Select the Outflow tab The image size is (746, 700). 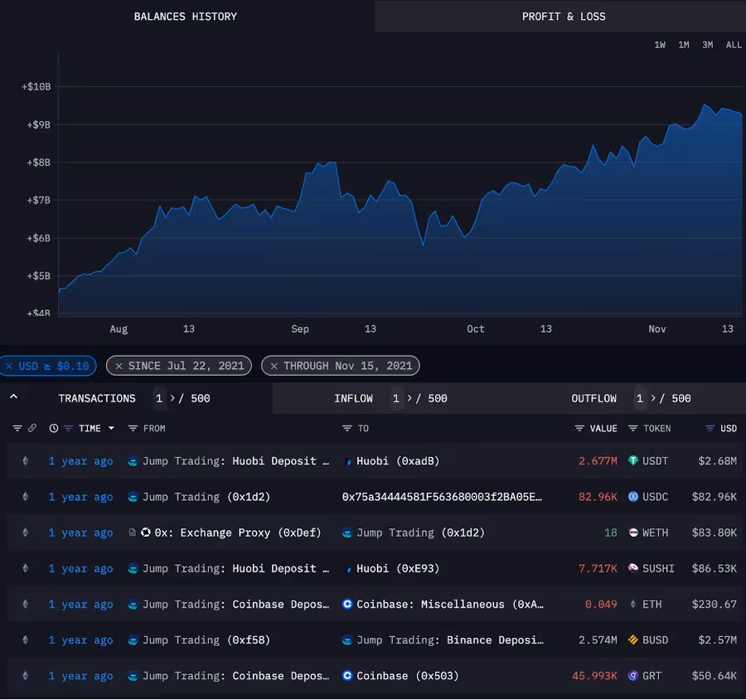click(593, 399)
